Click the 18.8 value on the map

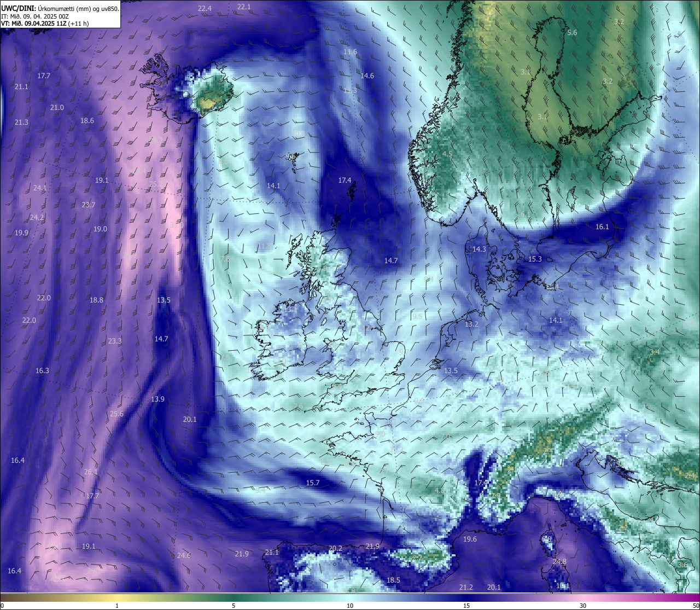click(x=96, y=300)
